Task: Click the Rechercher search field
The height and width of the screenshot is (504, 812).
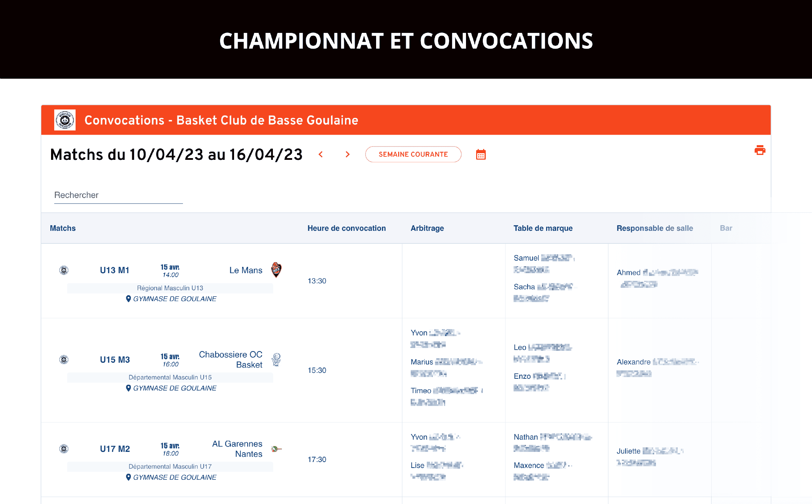Action: [118, 195]
